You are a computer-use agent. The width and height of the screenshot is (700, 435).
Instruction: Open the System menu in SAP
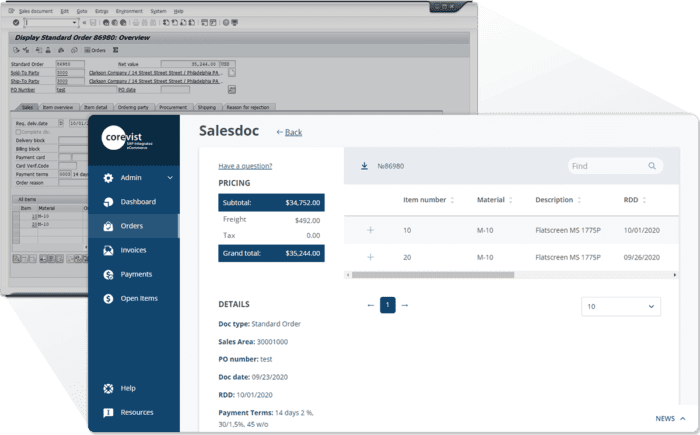click(158, 11)
